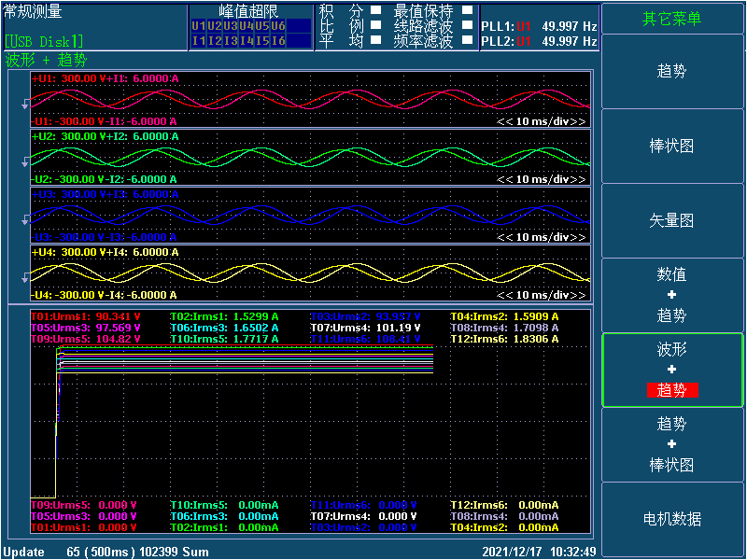Open the 电机数据 page
Screen dimensions: 747x560
[x=672, y=519]
